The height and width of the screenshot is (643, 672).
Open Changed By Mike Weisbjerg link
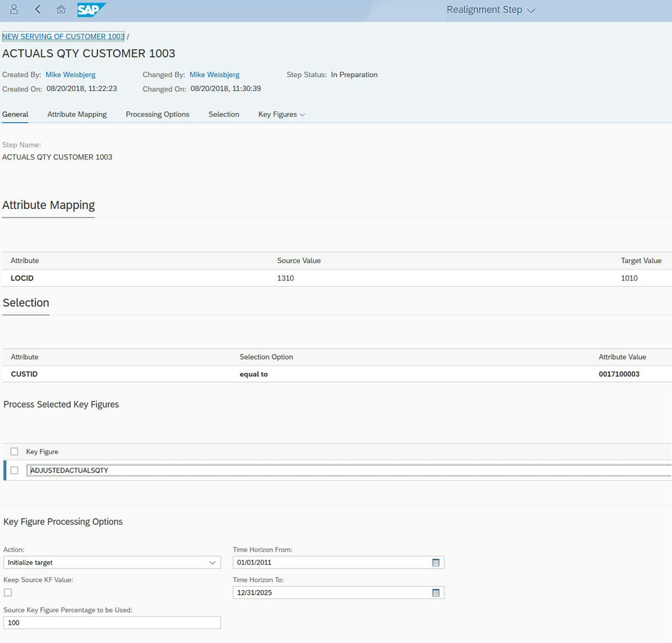pyautogui.click(x=214, y=75)
